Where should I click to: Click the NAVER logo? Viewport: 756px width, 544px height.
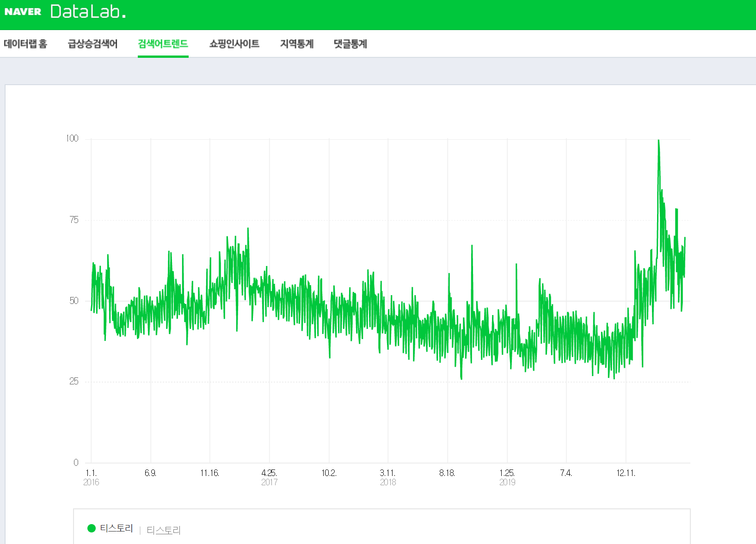(x=23, y=12)
